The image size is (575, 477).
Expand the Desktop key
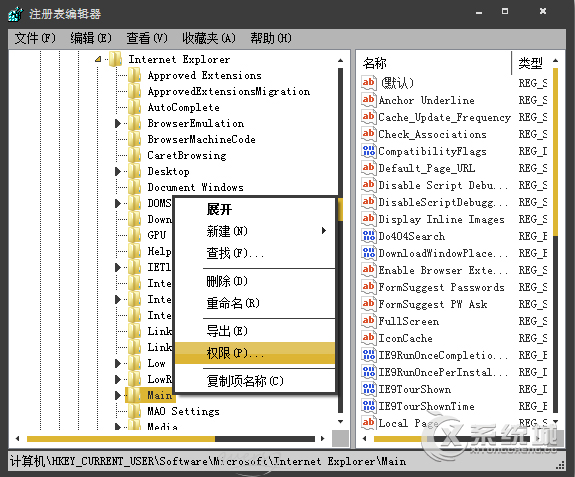(118, 171)
